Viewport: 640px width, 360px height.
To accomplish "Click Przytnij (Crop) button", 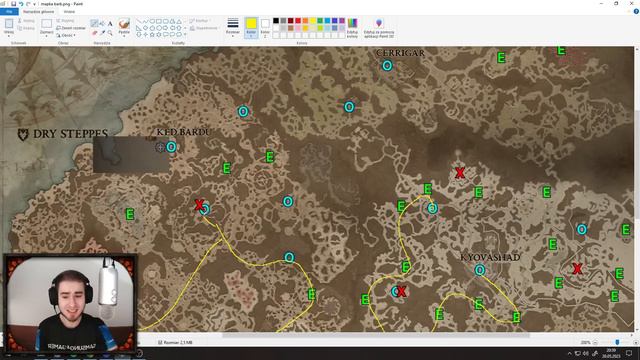I will tap(66, 21).
